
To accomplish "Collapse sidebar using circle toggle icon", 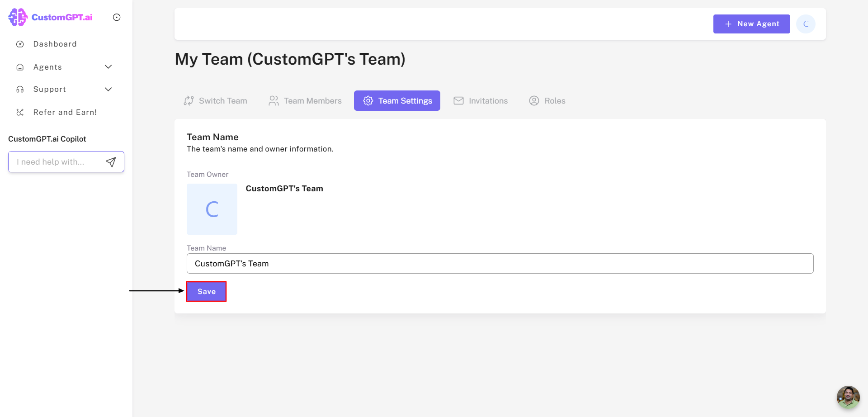I will [117, 17].
